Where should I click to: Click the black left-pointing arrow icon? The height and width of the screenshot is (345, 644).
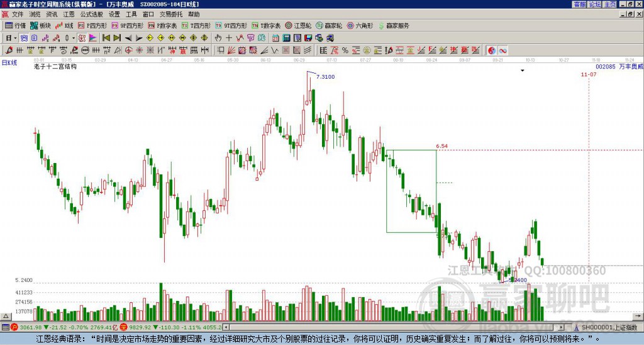click(x=128, y=38)
